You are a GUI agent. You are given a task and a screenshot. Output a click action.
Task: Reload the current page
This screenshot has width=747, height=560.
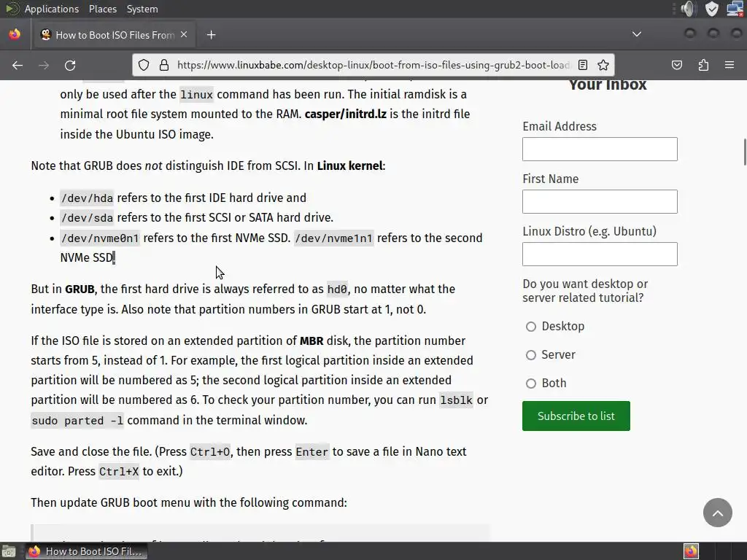coord(70,65)
